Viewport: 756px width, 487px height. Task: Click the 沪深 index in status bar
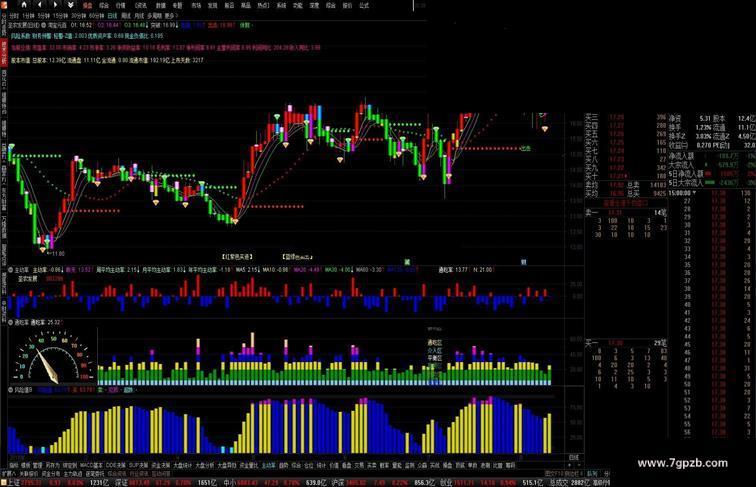pyautogui.click(x=338, y=483)
